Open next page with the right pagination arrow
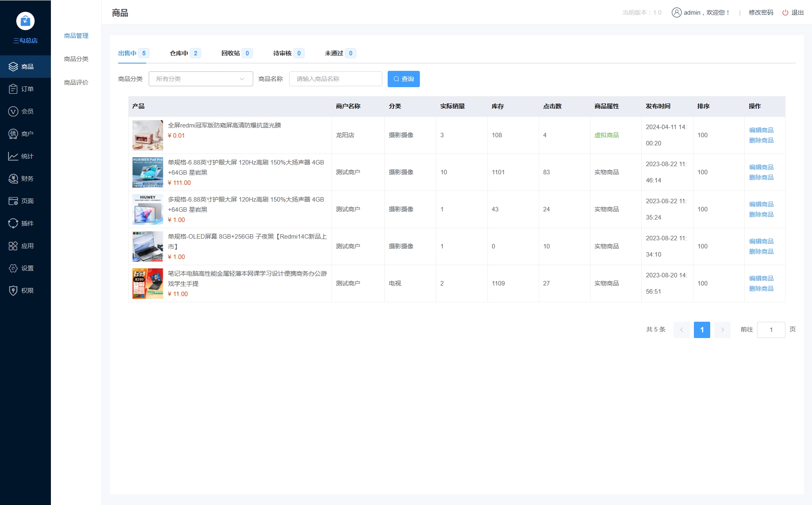Screen dimensions: 812x505 tap(722, 330)
